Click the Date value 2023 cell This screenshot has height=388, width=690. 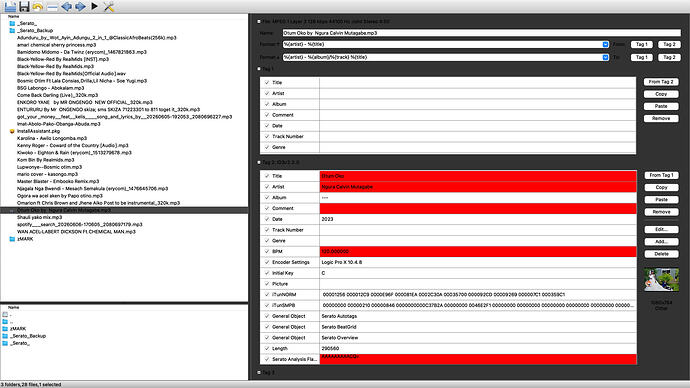(478, 219)
